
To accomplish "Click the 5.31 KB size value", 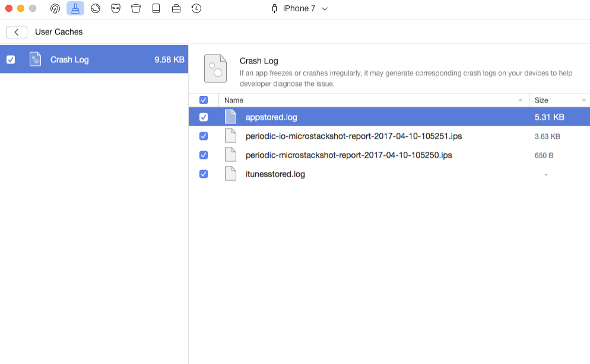I will click(x=550, y=117).
